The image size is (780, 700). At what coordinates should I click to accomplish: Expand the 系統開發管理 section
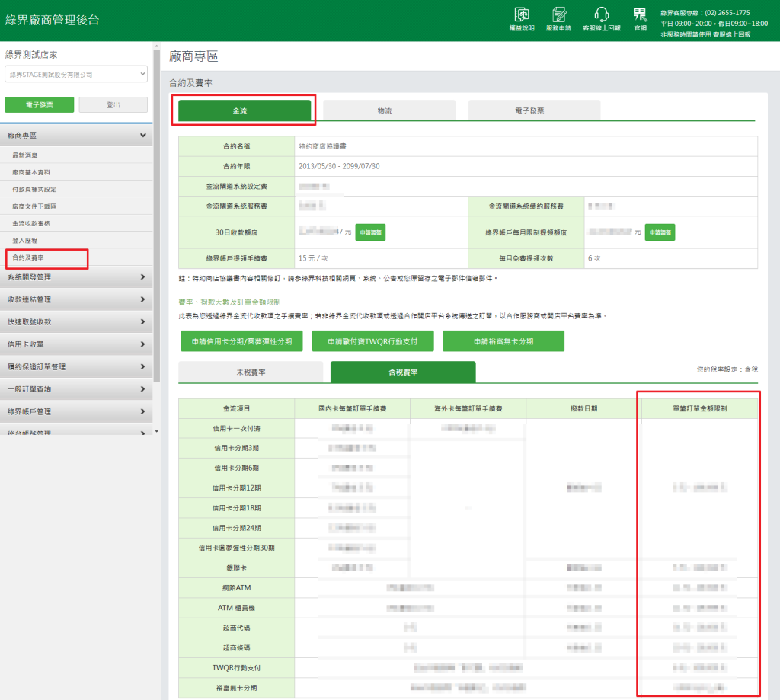click(x=76, y=277)
